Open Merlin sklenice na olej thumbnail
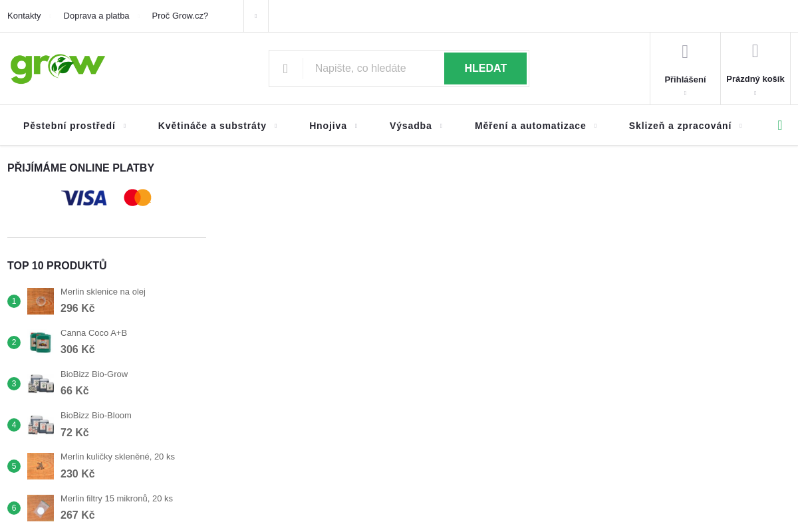This screenshot has height=532, width=798. 41,301
